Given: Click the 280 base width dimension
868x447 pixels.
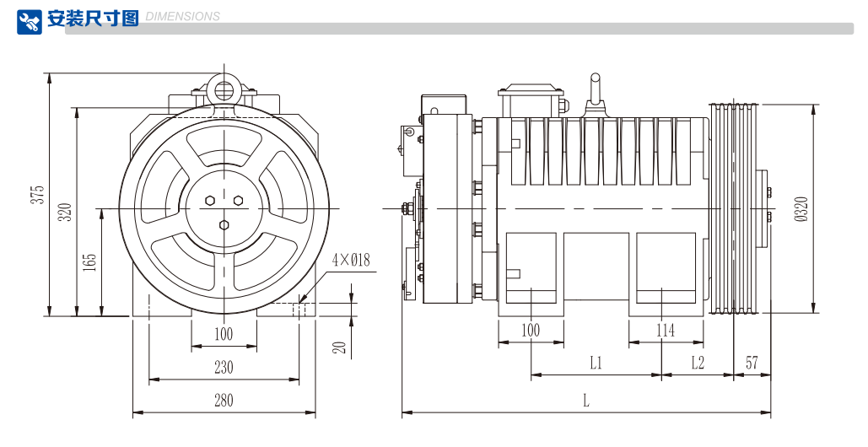Looking at the screenshot, I should point(224,401).
